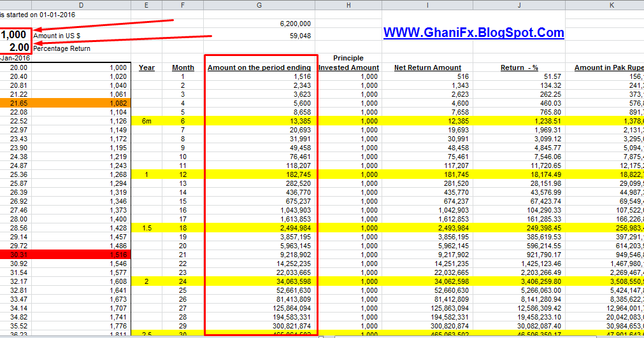Select the 'Invested Amount' header cell

click(x=348, y=67)
